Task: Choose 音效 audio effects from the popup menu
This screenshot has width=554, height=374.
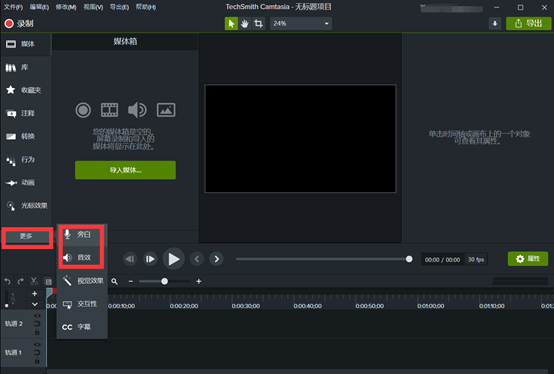Action: (x=82, y=257)
